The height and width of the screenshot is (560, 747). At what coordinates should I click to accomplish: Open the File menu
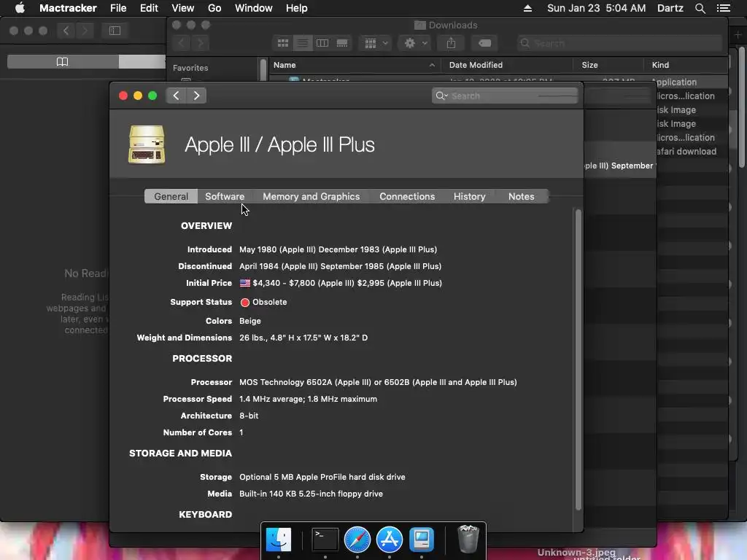click(x=118, y=8)
